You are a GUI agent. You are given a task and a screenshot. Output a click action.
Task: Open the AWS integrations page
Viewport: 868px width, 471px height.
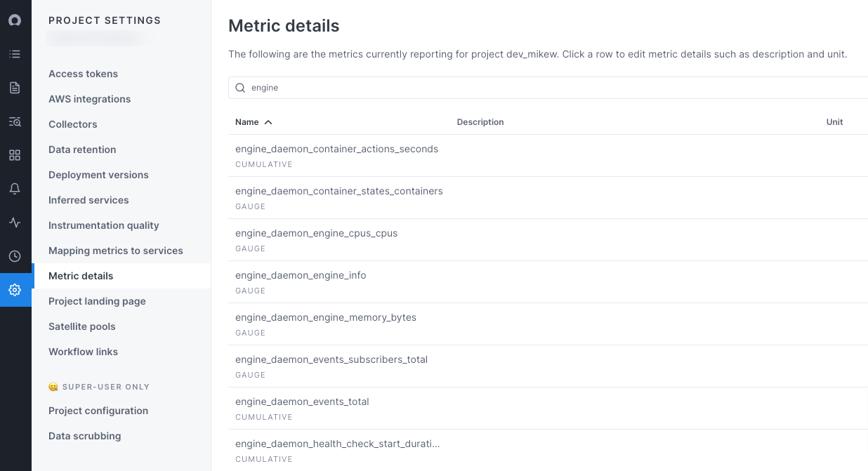[89, 99]
